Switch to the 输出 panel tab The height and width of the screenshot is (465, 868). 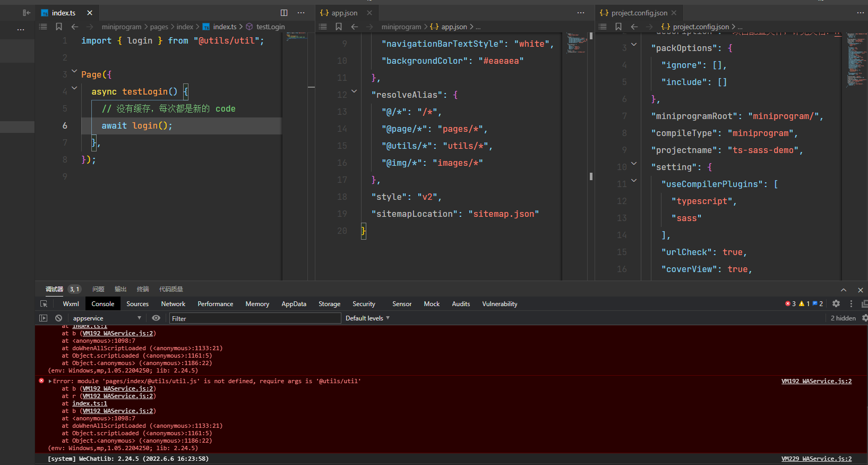click(121, 290)
